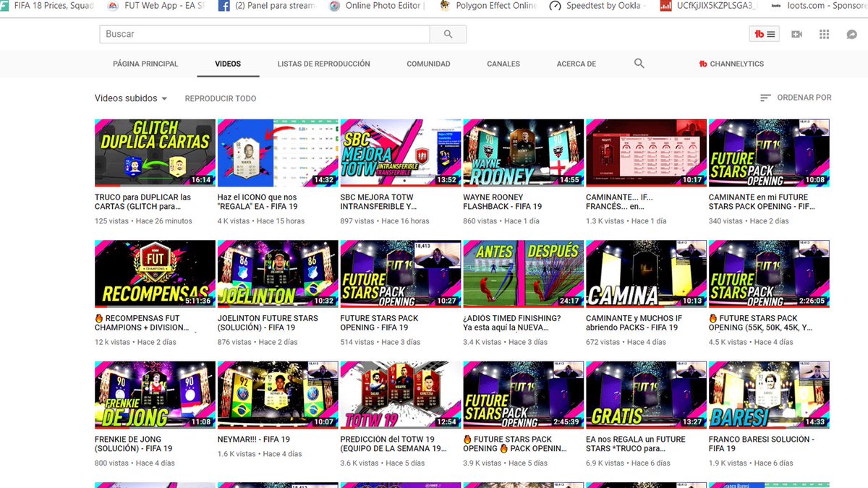Image resolution: width=868 pixels, height=488 pixels.
Task: Open the Facebook Panel para stream bookmark
Action: coord(265,6)
